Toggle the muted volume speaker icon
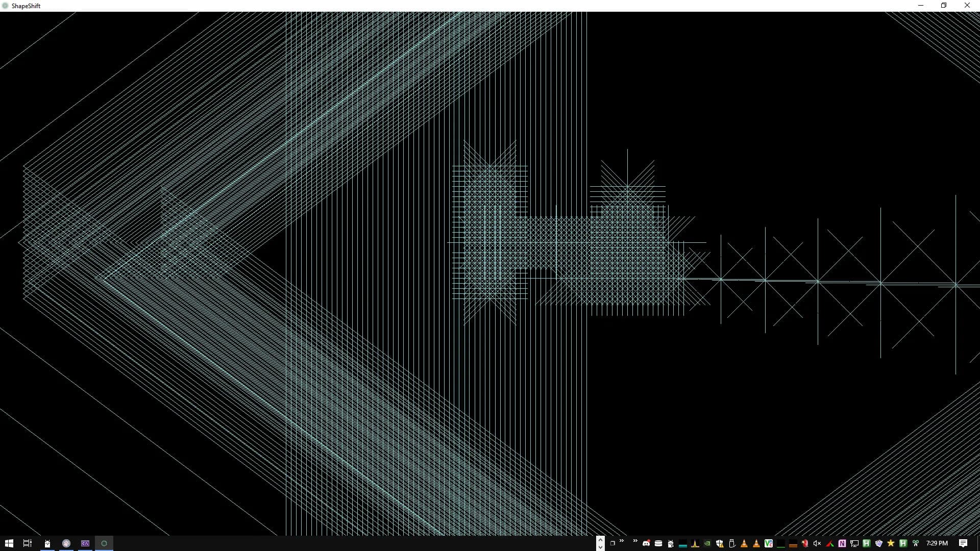The height and width of the screenshot is (551, 980). [817, 543]
